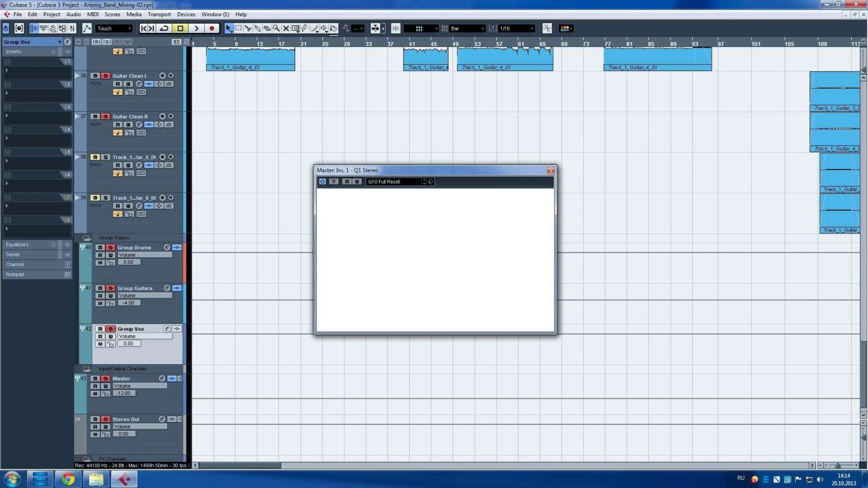Open channel settings 'e' for Master track
The image size is (868, 488).
click(x=162, y=379)
